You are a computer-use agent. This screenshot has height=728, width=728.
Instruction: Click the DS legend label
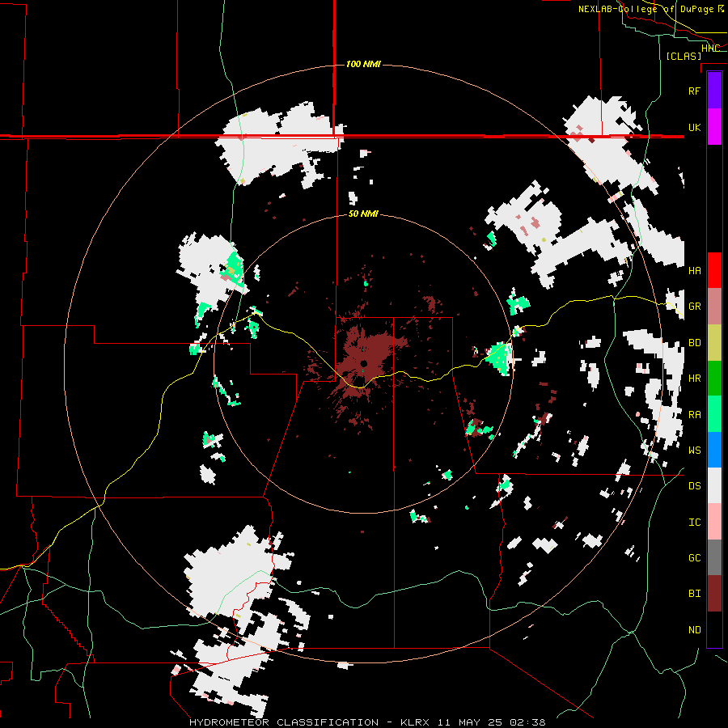tap(695, 486)
